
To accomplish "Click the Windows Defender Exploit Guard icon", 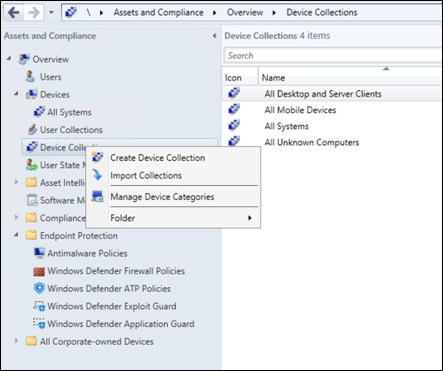I will coord(39,306).
